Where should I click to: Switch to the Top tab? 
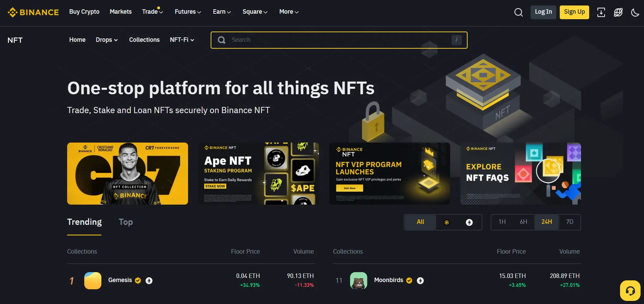coord(126,222)
